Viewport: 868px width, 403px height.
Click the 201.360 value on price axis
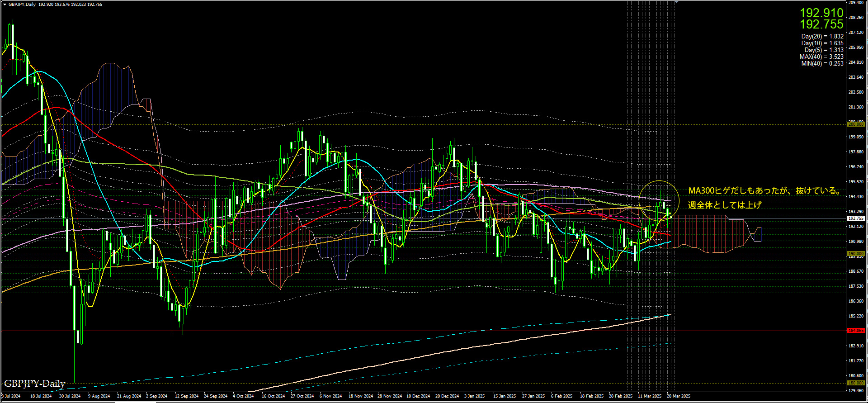pos(856,107)
